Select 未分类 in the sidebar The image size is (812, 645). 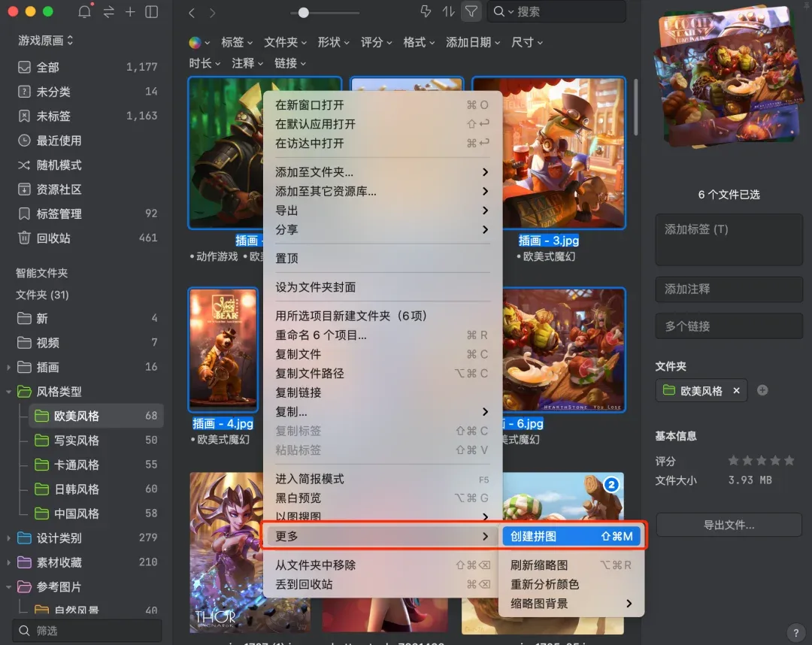87,92
